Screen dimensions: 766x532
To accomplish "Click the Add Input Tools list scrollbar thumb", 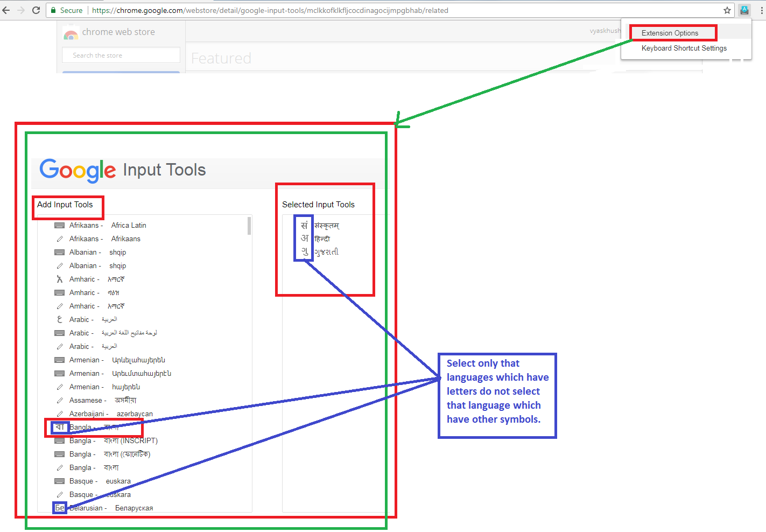I will pos(249,226).
